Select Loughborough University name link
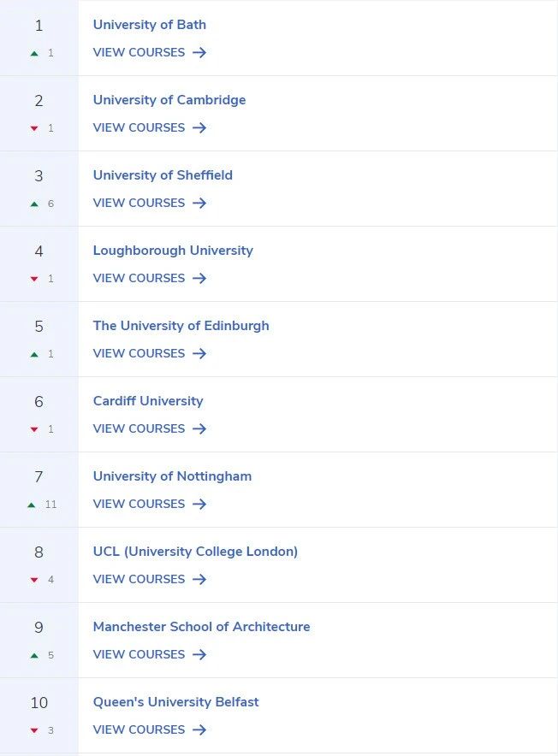Image resolution: width=558 pixels, height=756 pixels. (173, 251)
